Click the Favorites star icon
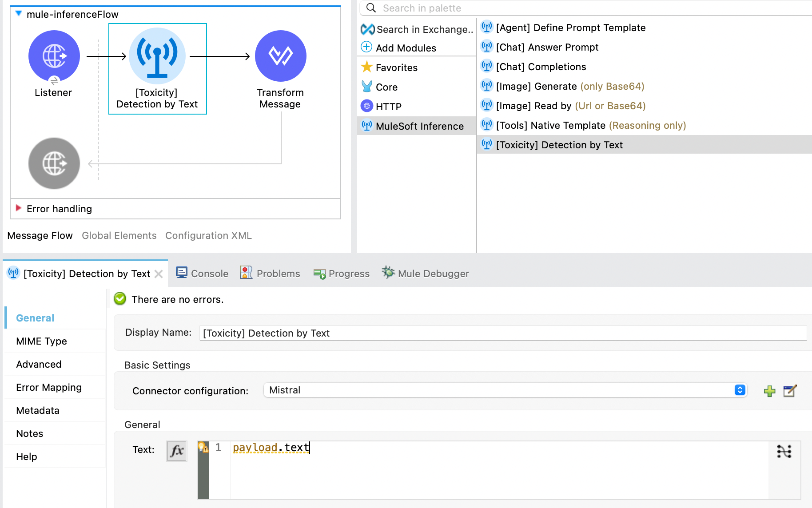Viewport: 812px width, 508px height. tap(367, 67)
